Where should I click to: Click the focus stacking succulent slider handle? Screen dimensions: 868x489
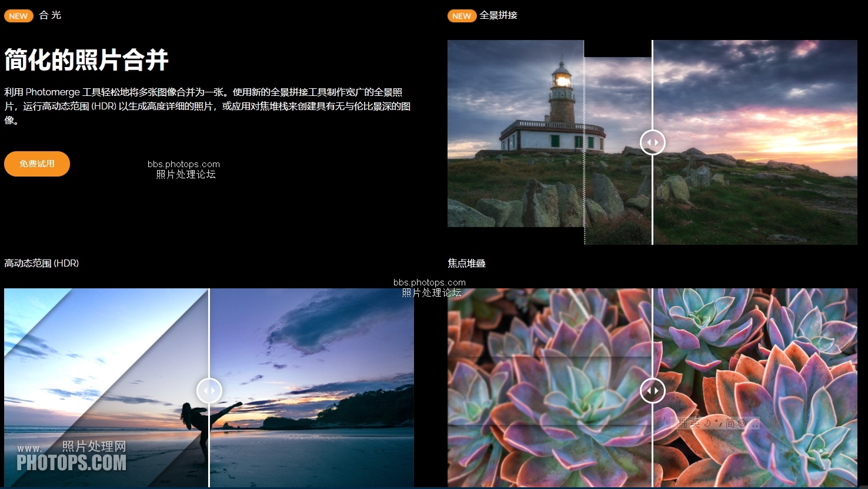652,390
